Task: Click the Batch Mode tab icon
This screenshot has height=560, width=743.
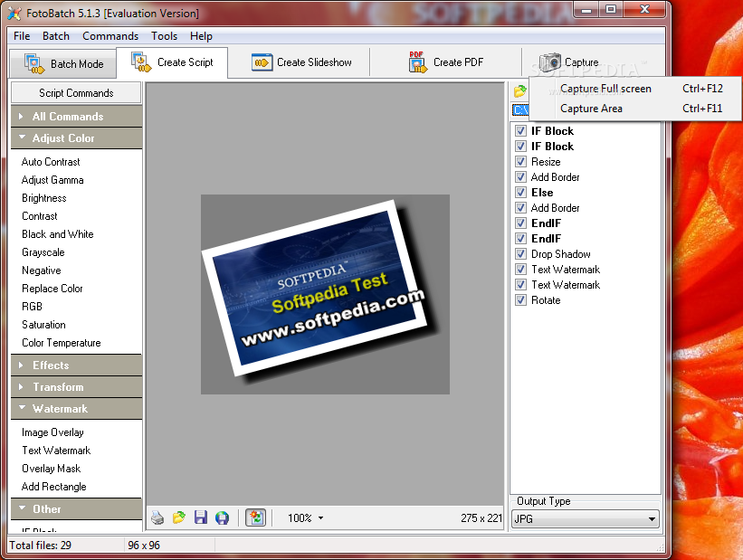Action: pyautogui.click(x=34, y=63)
